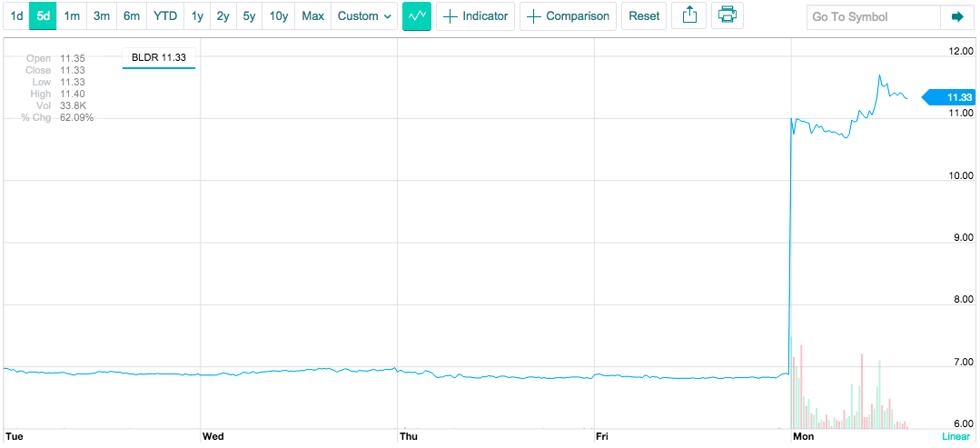Switch to the YTD range

coord(165,16)
